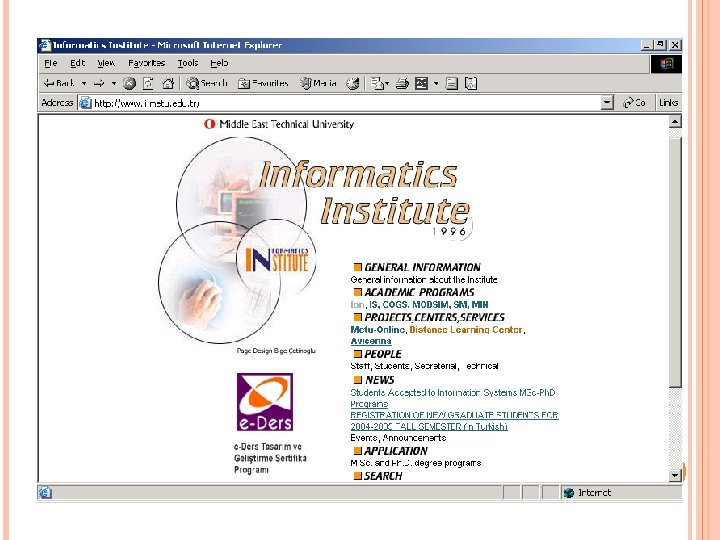Open the Avicenna link
The height and width of the screenshot is (540, 720).
coord(371,341)
